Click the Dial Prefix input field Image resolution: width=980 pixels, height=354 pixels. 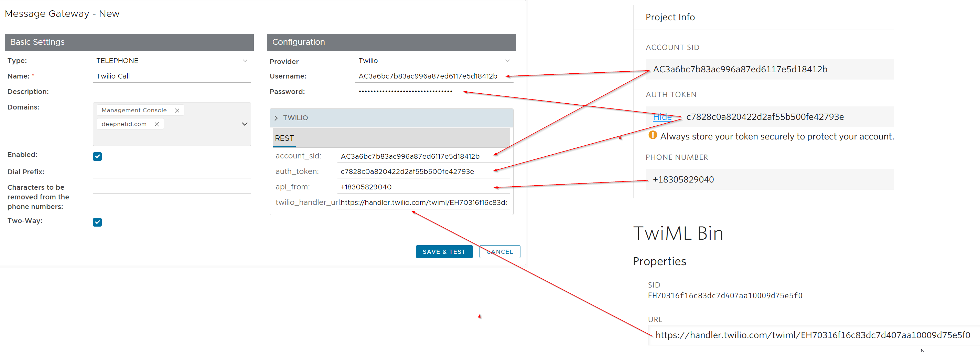tap(172, 172)
